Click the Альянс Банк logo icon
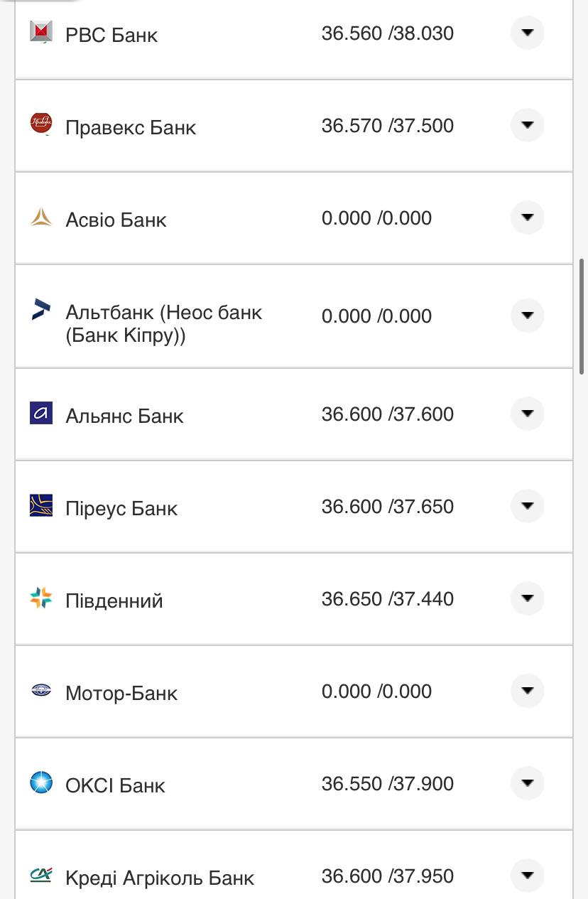Screen dimensions: 588x899 tap(41, 414)
